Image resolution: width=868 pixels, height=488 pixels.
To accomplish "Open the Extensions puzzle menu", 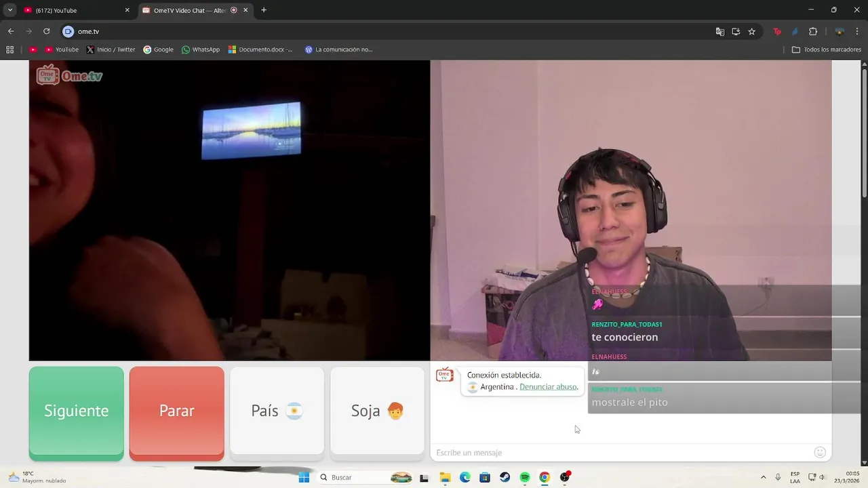I will 813,31.
